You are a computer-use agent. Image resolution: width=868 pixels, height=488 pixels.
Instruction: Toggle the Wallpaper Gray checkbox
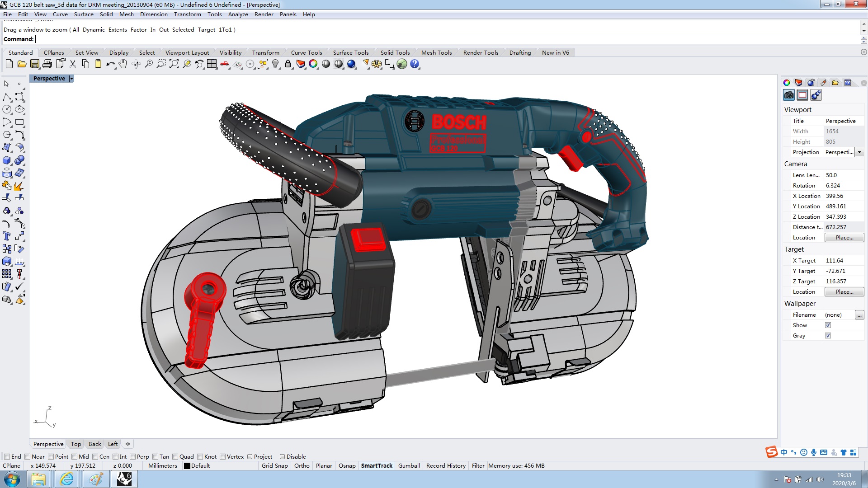[828, 336]
